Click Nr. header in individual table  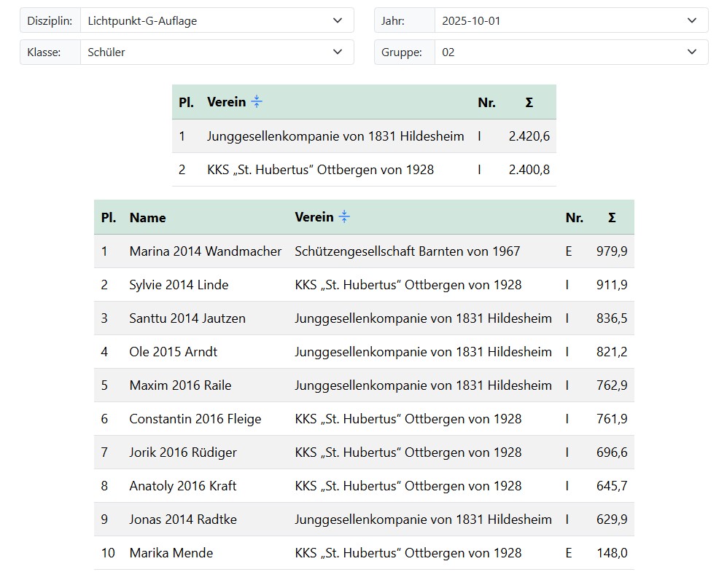(574, 217)
